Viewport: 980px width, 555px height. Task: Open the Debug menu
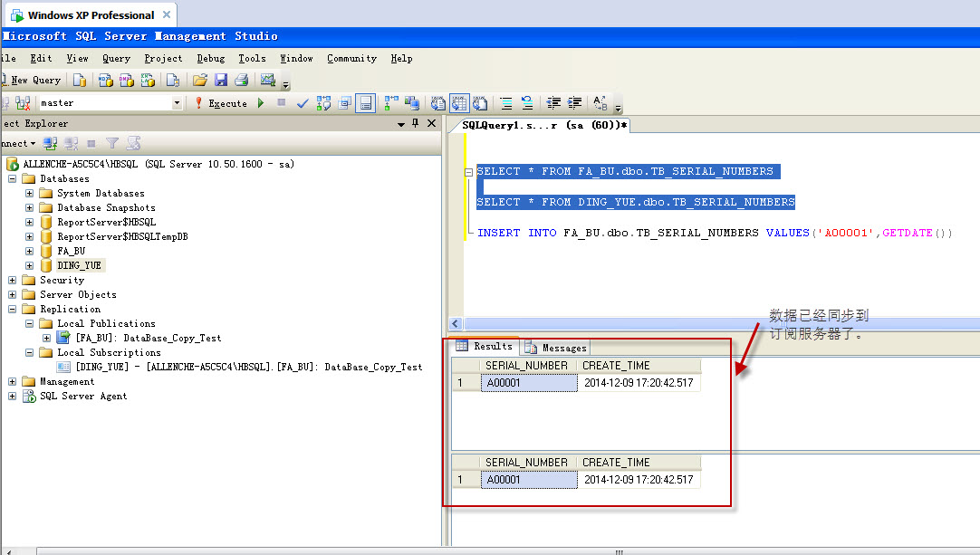[x=211, y=58]
